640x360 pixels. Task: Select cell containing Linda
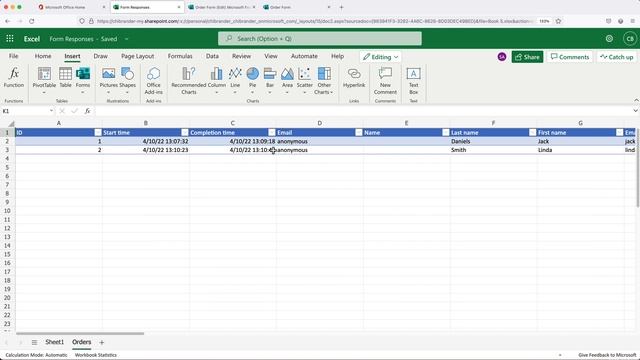[x=580, y=150]
